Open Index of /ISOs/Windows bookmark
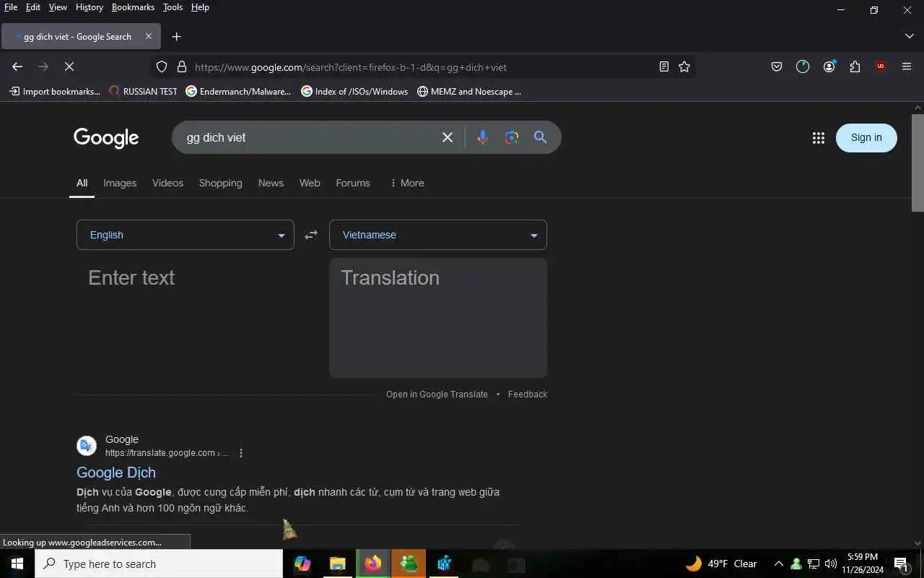Viewport: 924px width, 578px height. pyautogui.click(x=354, y=92)
